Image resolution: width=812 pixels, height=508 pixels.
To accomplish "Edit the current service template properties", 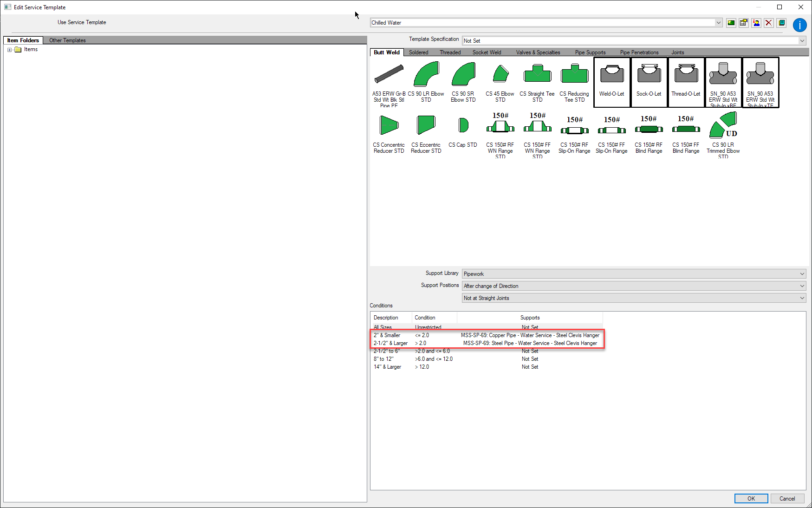I will pyautogui.click(x=744, y=22).
